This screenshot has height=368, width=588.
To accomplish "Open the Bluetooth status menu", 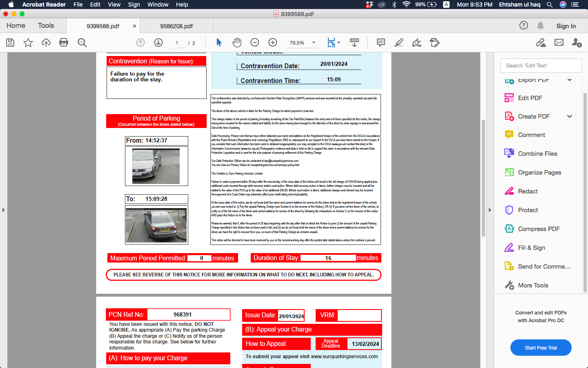I will pyautogui.click(x=394, y=4).
